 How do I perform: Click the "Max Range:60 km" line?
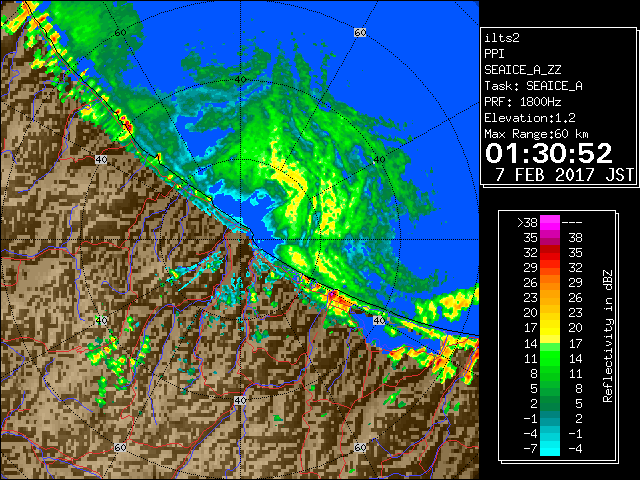click(536, 134)
